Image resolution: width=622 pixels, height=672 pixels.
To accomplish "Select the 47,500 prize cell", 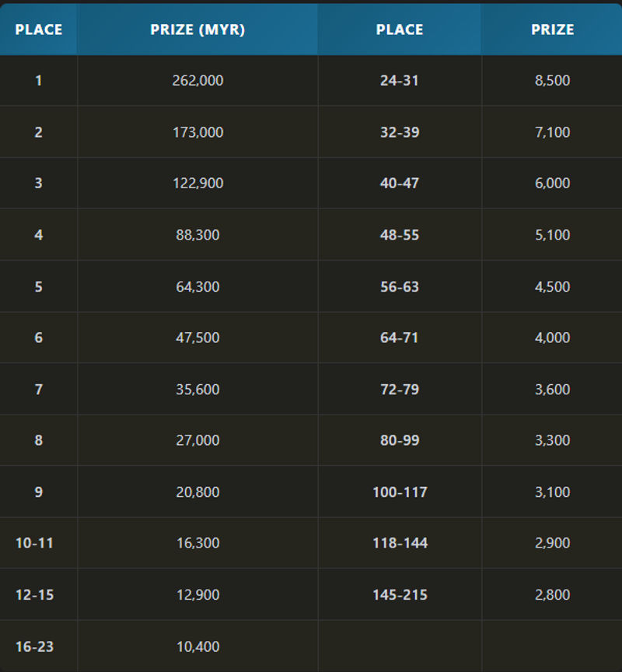I will pyautogui.click(x=197, y=338).
